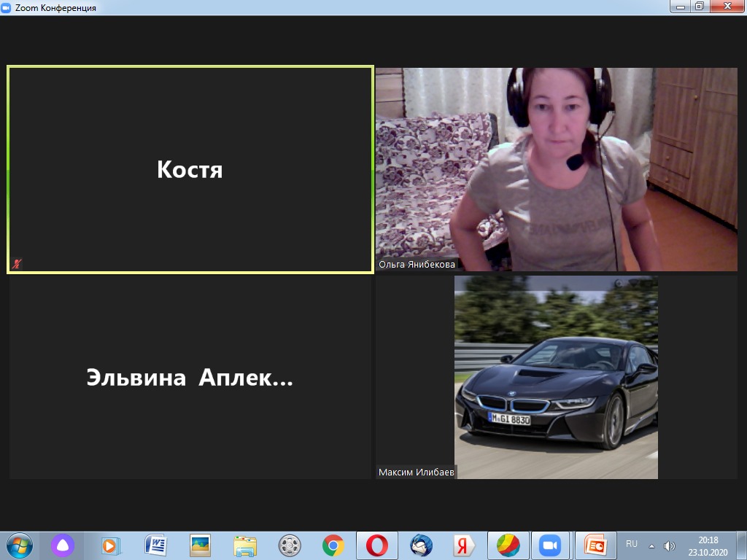Open Microsoft Word from the taskbar
This screenshot has width=747, height=560.
click(155, 545)
